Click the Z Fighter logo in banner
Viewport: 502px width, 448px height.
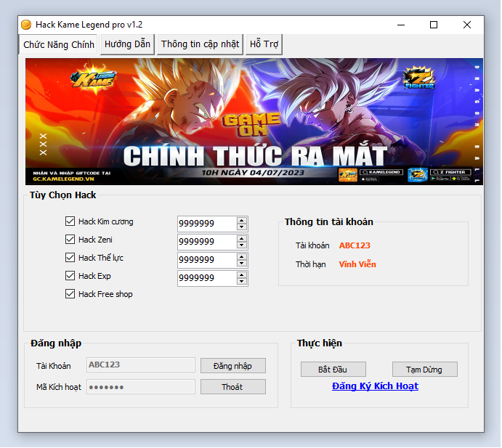[419, 78]
